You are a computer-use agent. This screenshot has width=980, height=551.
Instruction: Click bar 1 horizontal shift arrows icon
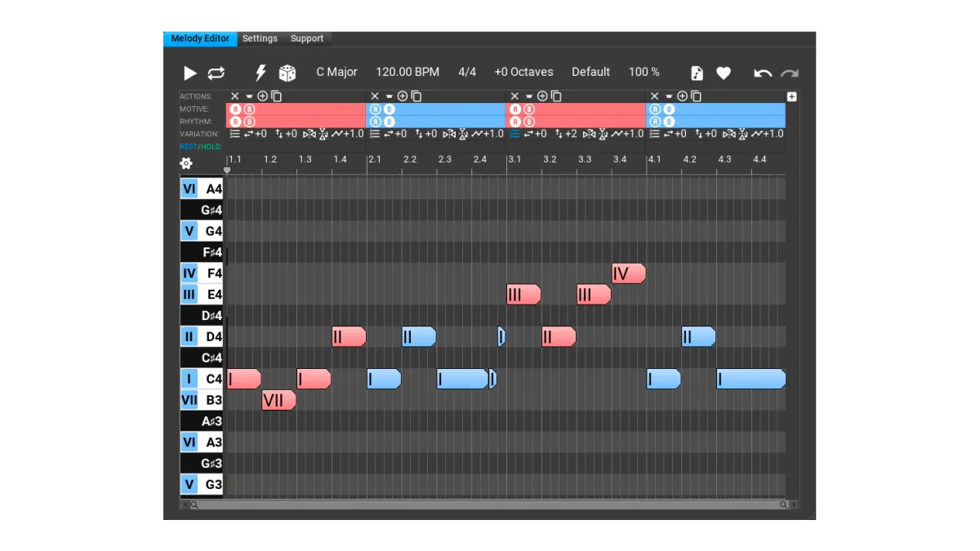[x=249, y=134]
